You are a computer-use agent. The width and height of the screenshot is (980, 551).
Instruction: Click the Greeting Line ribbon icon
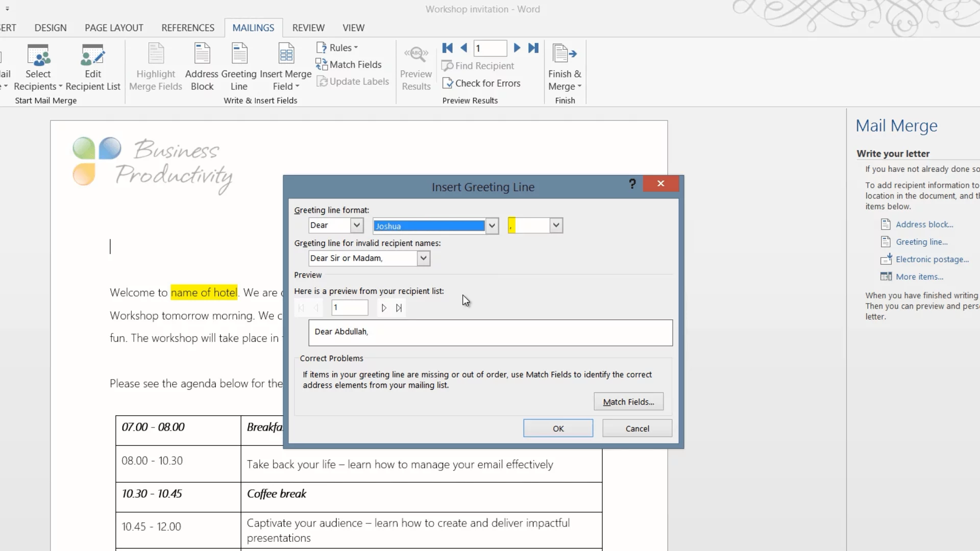coord(239,54)
